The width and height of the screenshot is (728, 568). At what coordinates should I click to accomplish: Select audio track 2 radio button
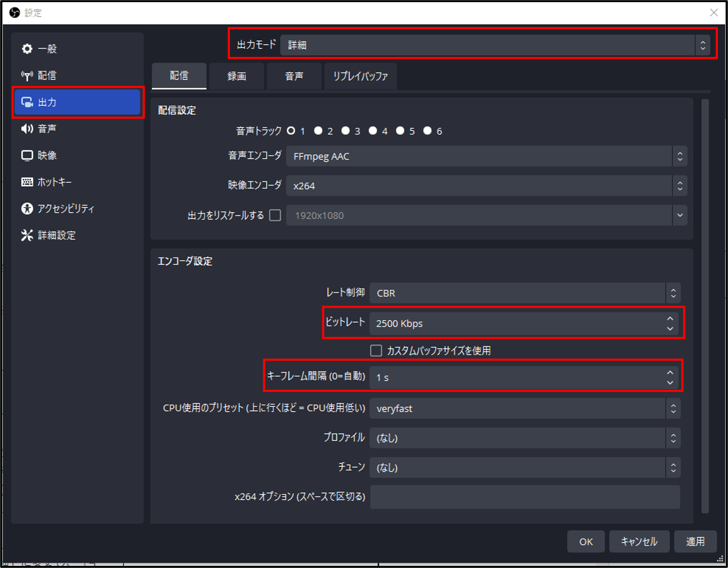pyautogui.click(x=318, y=131)
